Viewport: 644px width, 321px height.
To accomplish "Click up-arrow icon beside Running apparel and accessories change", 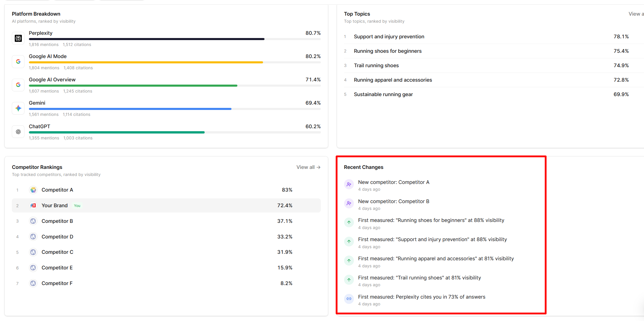I will [349, 261].
